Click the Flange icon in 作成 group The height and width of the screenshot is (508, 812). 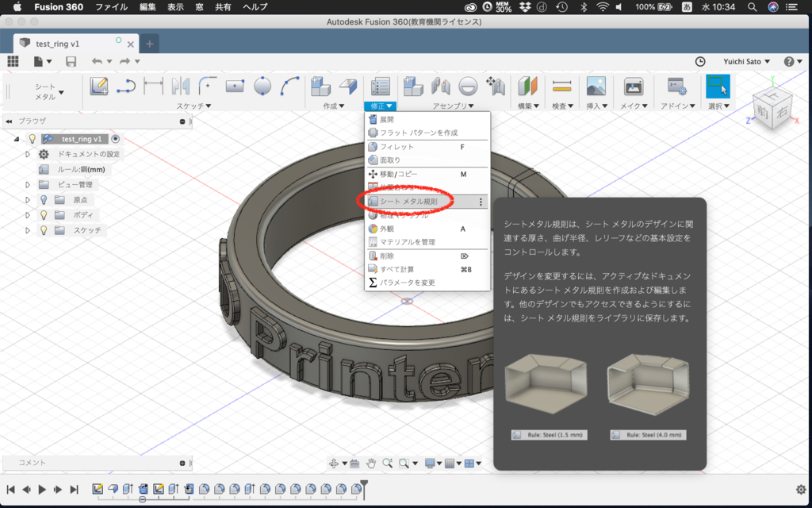click(348, 86)
